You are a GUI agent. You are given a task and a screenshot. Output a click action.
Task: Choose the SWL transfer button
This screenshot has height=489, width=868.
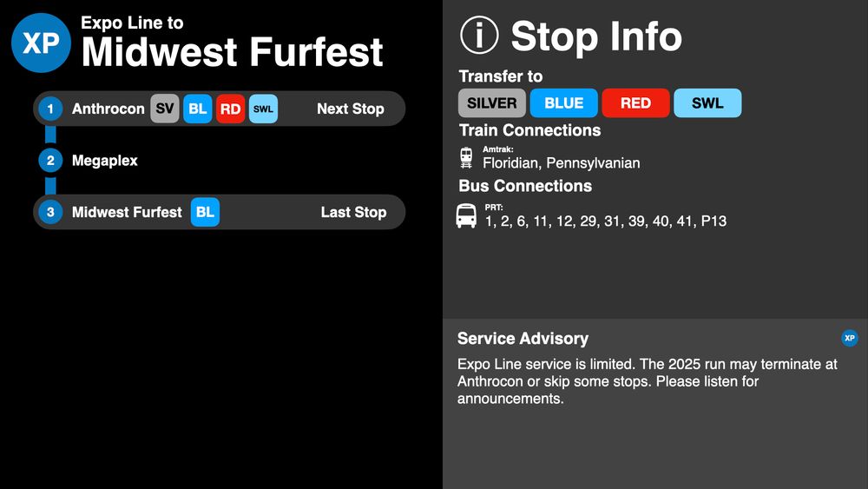pyautogui.click(x=707, y=103)
